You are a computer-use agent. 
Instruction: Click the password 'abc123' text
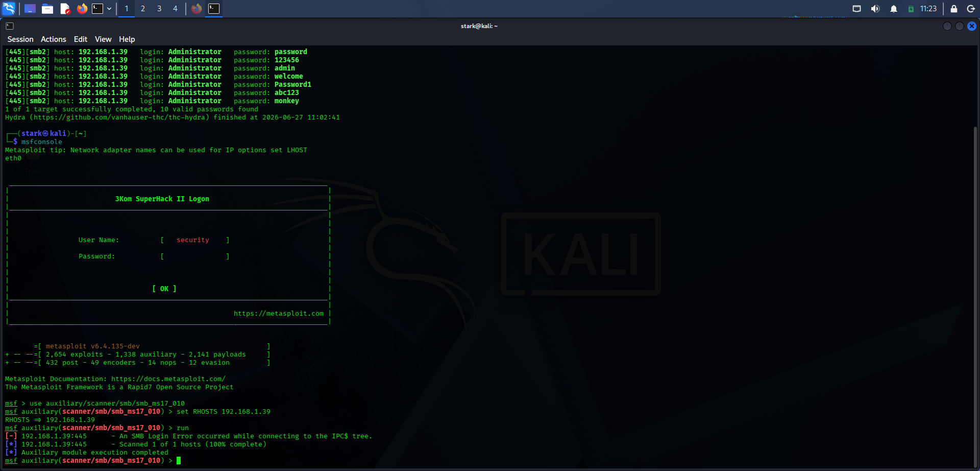pos(287,93)
